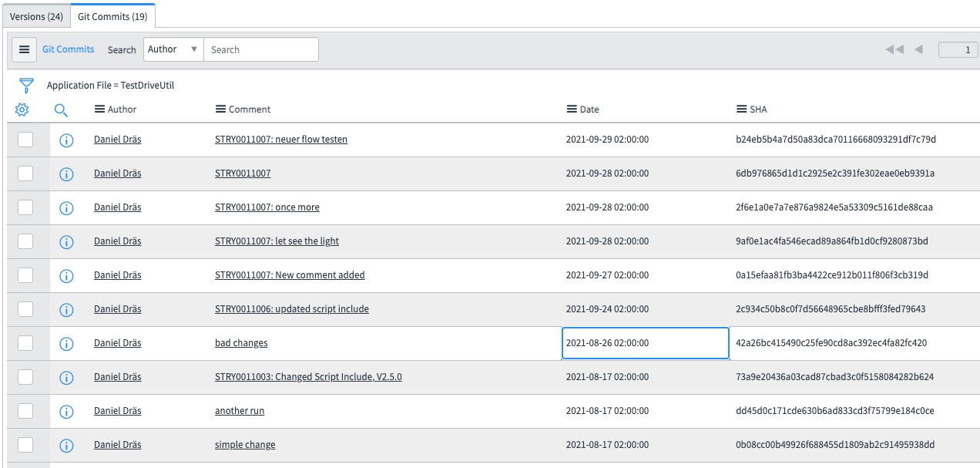980x468 pixels.
Task: Click the page number input box
Action: [958, 49]
